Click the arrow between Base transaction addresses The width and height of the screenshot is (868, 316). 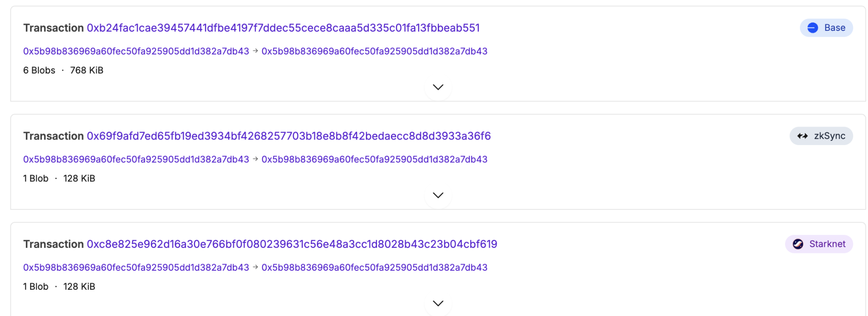pos(255,51)
